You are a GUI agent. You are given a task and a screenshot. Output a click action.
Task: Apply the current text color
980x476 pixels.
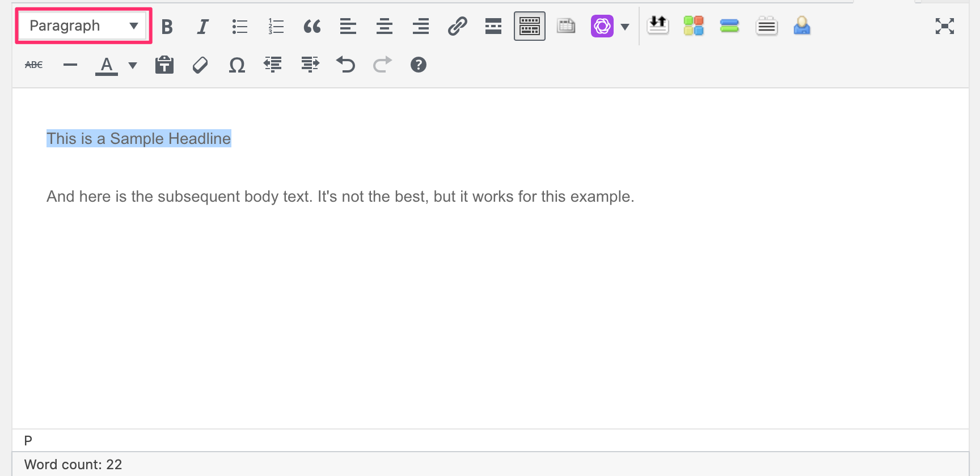click(x=107, y=66)
